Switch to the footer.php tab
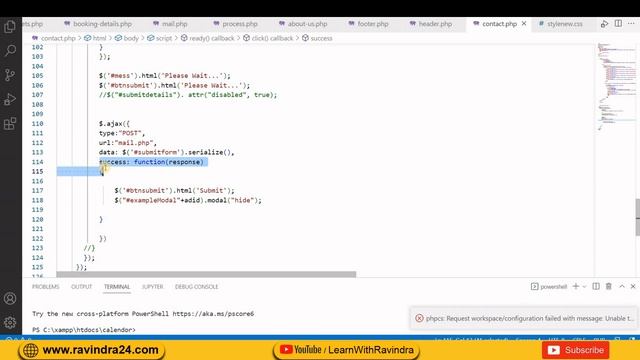Image resolution: width=640 pixels, height=360 pixels. [369, 24]
